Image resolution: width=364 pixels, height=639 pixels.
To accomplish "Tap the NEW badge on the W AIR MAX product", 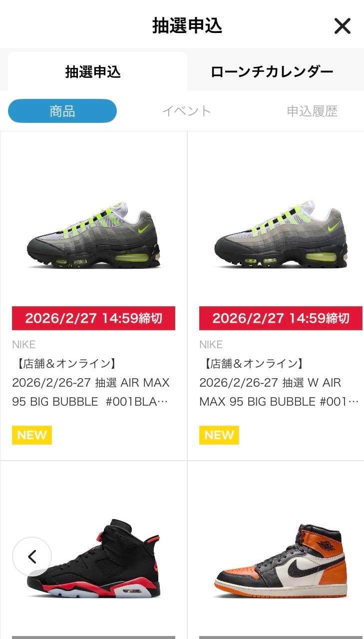I will 219,435.
